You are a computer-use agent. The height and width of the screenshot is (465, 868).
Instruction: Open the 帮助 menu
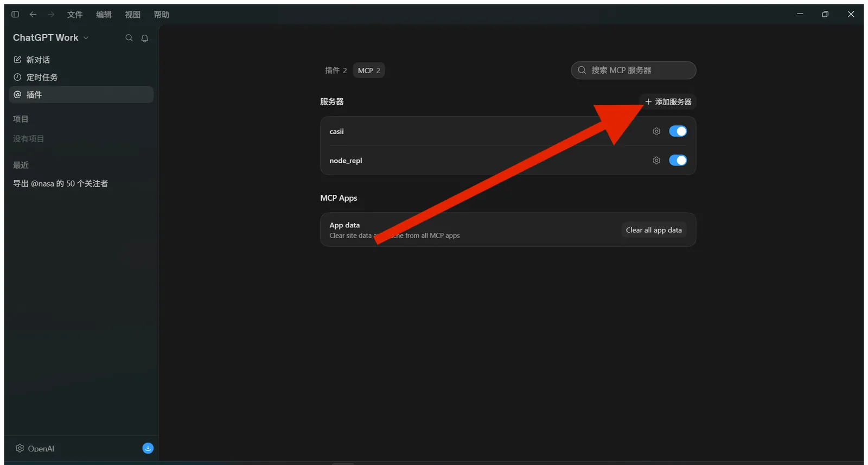pyautogui.click(x=162, y=15)
